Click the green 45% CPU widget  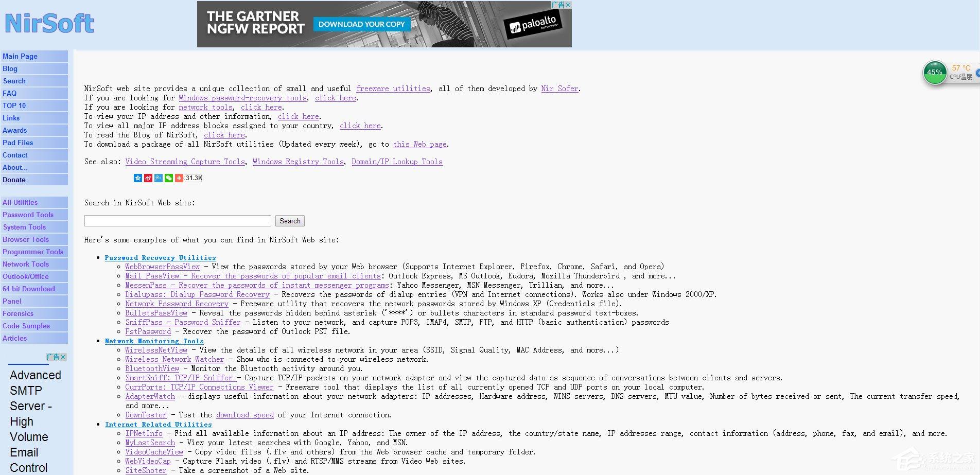tap(935, 72)
